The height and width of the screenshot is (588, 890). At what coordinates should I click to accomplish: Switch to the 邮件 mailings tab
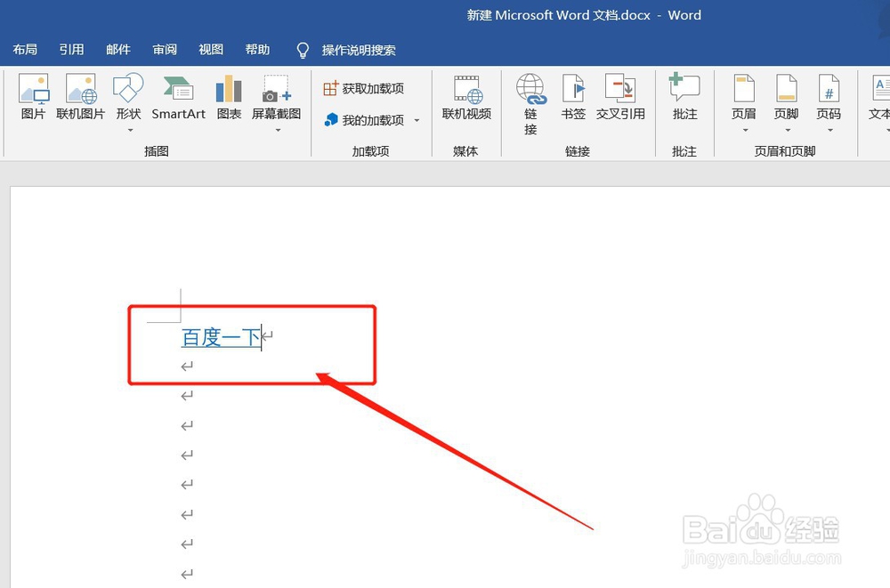(118, 50)
